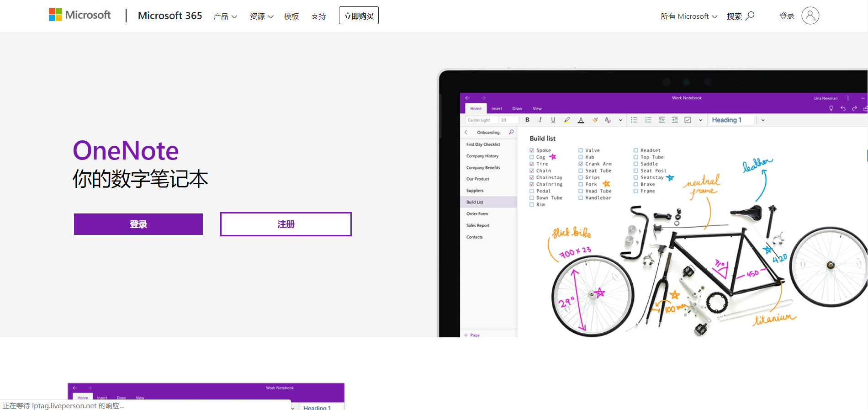Open the Heading 1 style selector
The height and width of the screenshot is (410, 868).
click(x=731, y=120)
